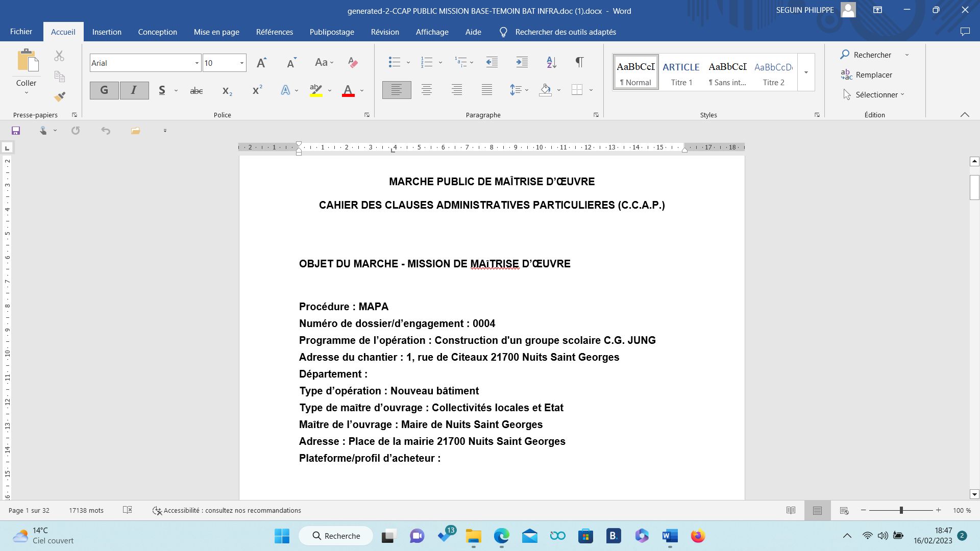Click the 17138 mots word count
Image resolution: width=980 pixels, height=551 pixels.
tap(86, 510)
